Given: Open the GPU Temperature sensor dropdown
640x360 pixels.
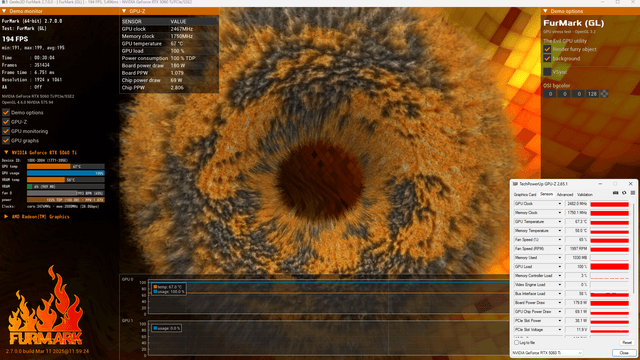Looking at the screenshot, I should [x=560, y=222].
